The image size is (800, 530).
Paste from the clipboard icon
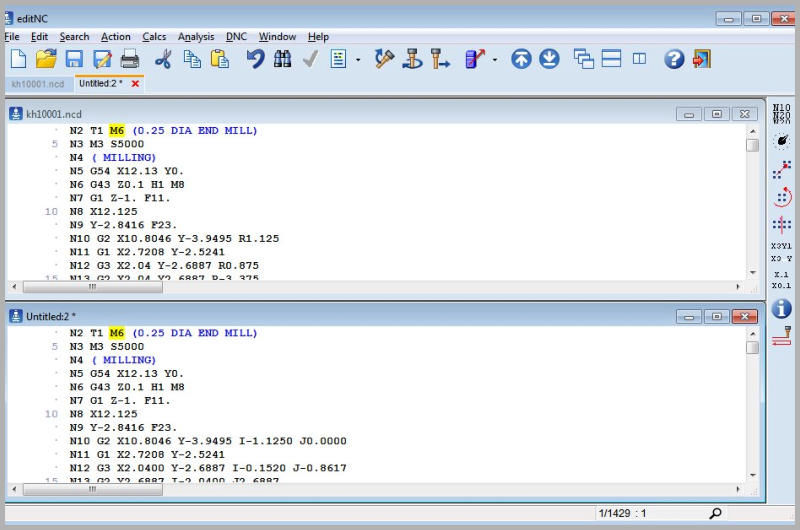pos(219,59)
